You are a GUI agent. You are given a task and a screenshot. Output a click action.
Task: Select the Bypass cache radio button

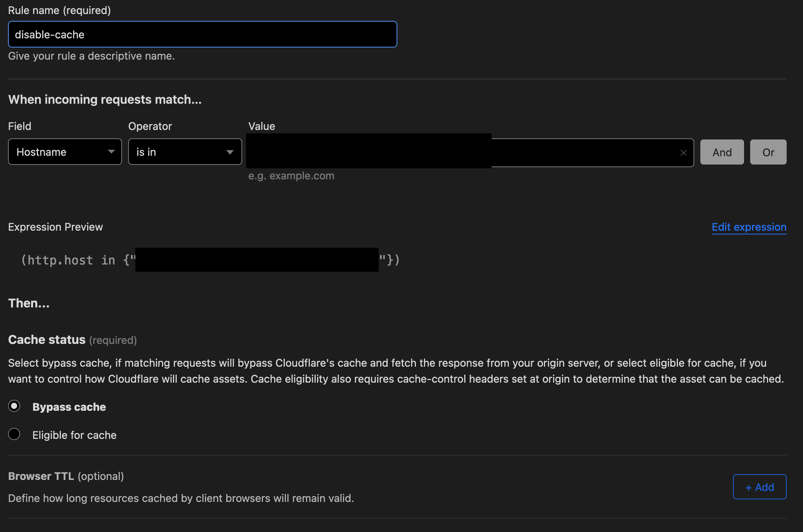click(14, 406)
